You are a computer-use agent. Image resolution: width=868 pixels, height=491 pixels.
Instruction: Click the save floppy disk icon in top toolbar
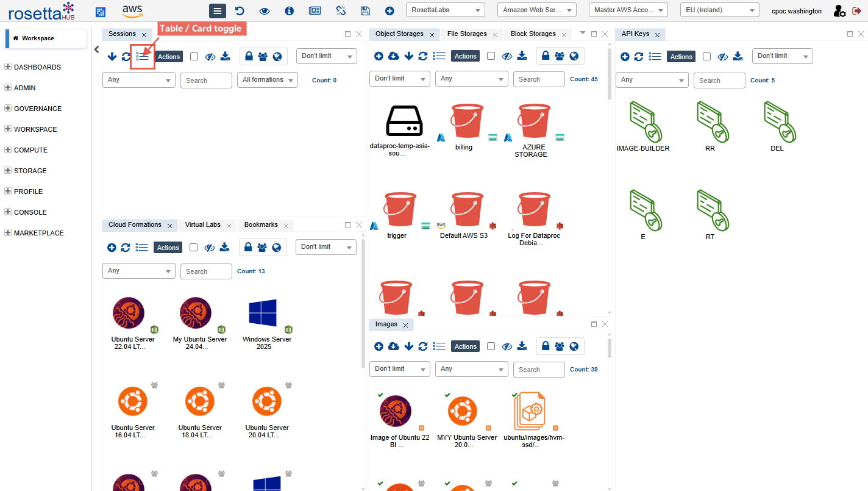[365, 11]
